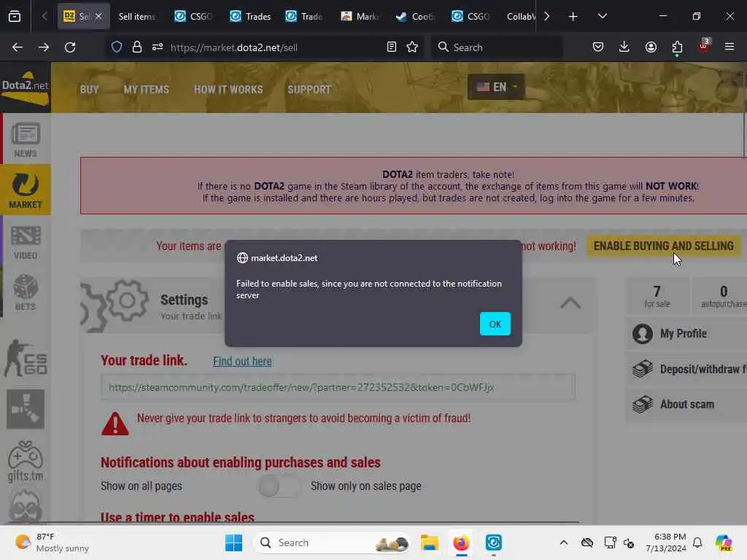747x560 pixels.
Task: Open About scam
Action: click(686, 404)
